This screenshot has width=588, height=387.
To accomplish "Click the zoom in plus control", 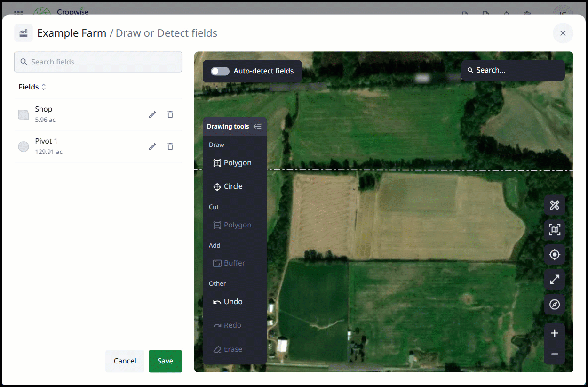I will point(555,333).
